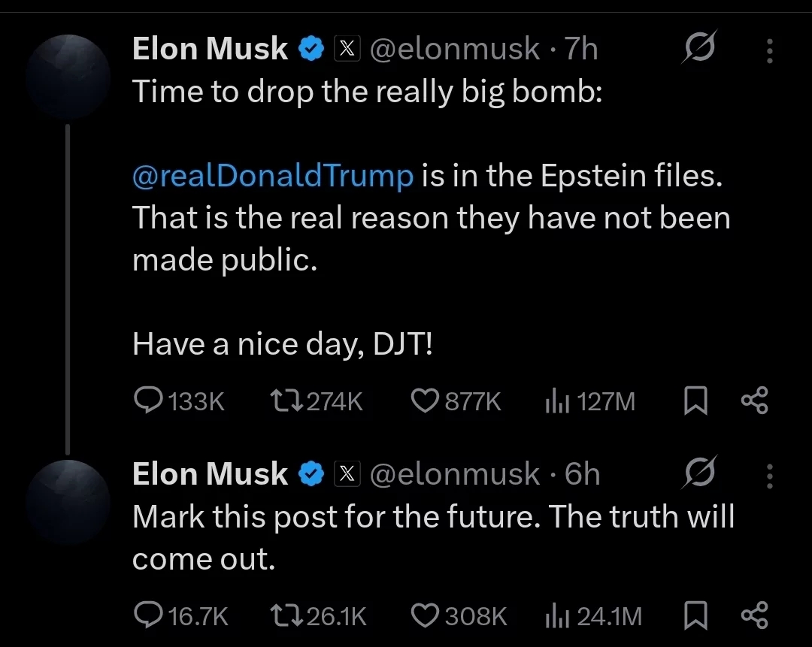Image resolution: width=812 pixels, height=647 pixels.
Task: Open three-dot menu on the 6h post
Action: (770, 476)
